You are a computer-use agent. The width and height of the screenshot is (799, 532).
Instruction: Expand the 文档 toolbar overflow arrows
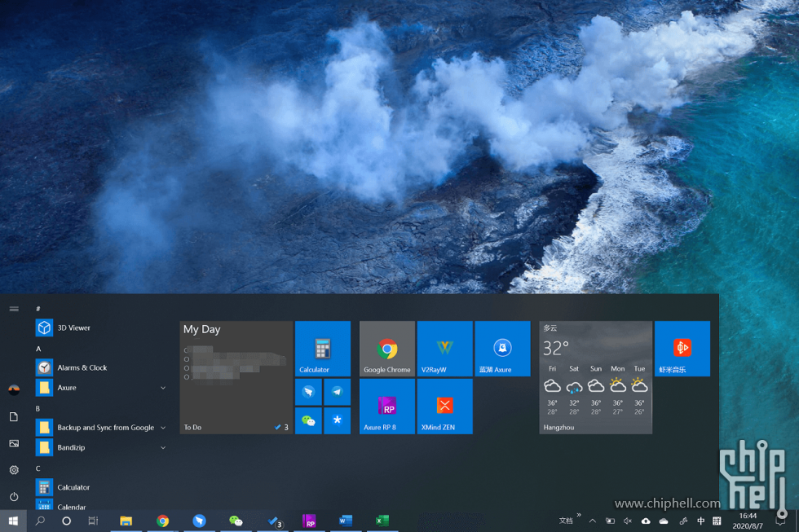tap(579, 515)
